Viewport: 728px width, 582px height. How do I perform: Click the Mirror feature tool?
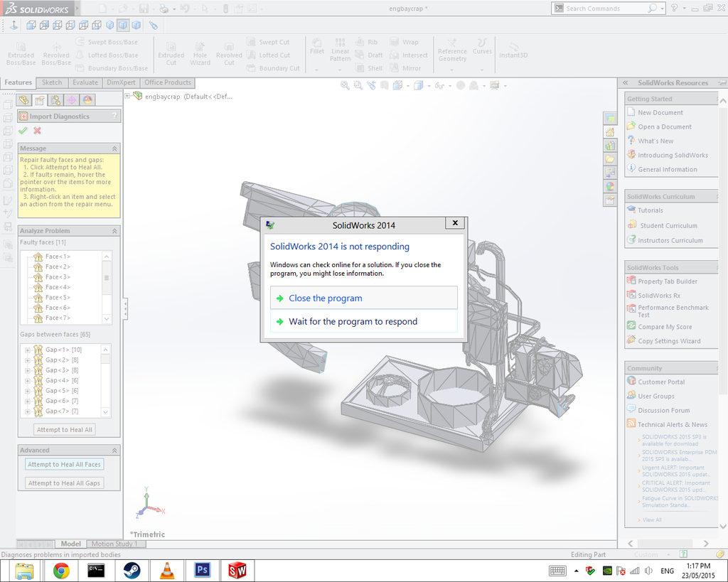point(406,68)
